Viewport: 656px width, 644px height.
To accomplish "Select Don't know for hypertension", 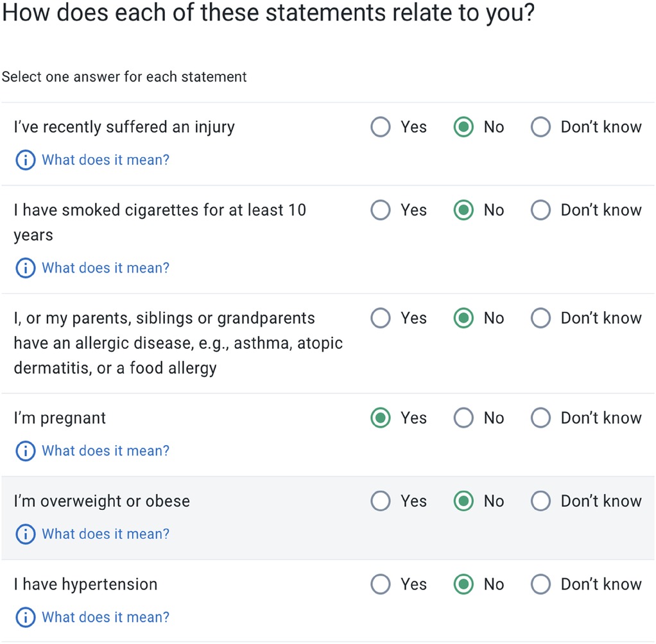I will (540, 584).
